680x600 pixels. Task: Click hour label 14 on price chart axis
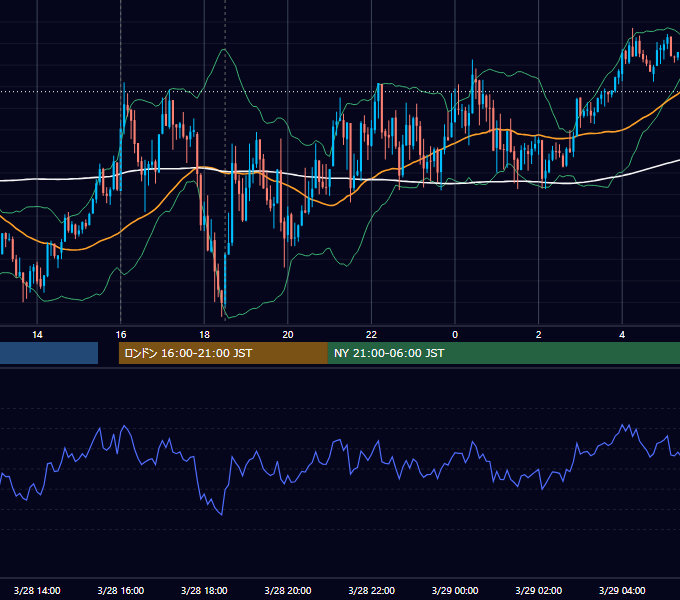tap(37, 334)
